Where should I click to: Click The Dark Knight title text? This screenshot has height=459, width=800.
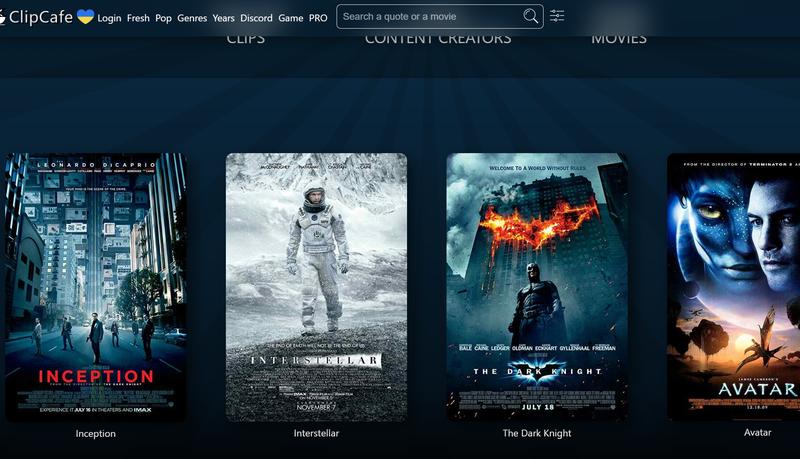click(x=537, y=433)
